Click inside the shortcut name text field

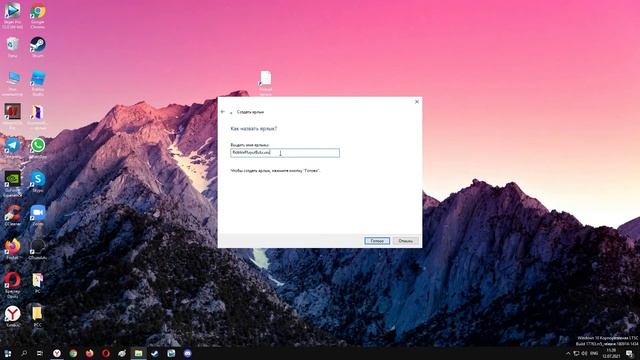point(285,153)
